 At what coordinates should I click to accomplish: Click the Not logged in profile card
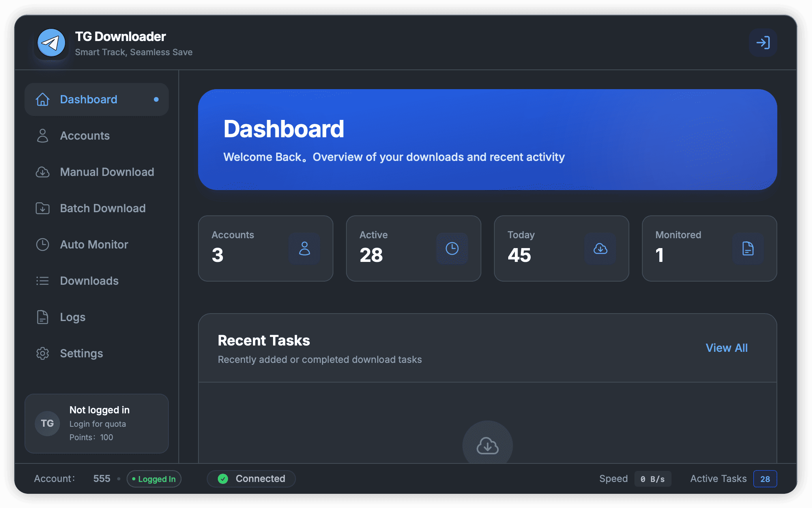tap(97, 423)
